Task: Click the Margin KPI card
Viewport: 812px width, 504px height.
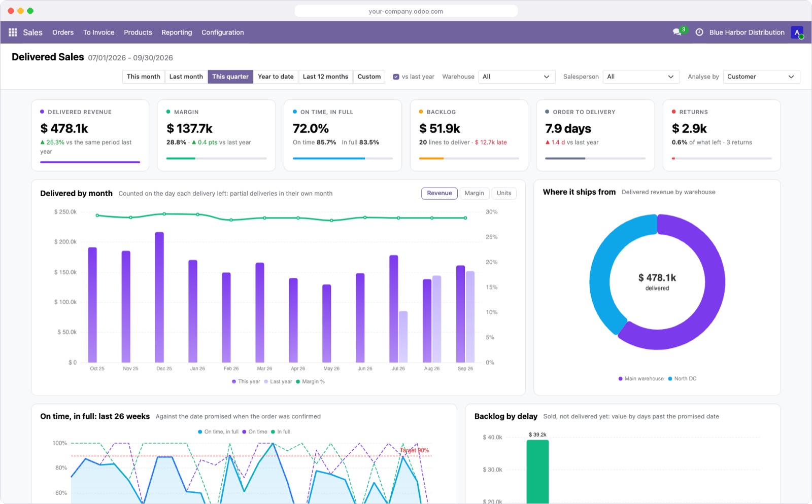Action: 217,135
